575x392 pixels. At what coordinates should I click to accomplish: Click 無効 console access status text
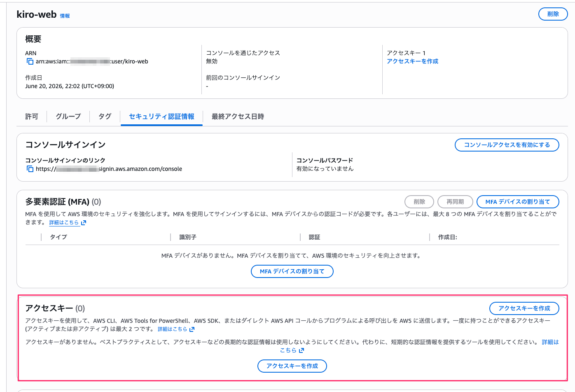pyautogui.click(x=212, y=61)
